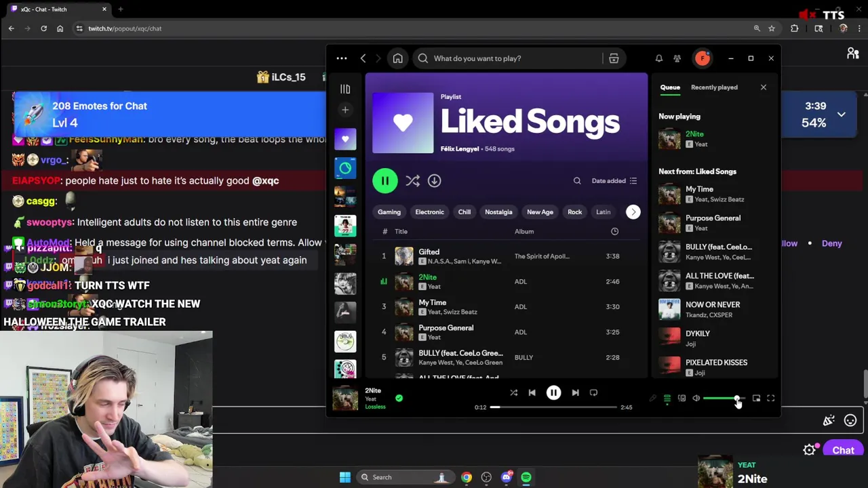Go back in Spotify navigation
Screen dimensions: 868x488
363,58
